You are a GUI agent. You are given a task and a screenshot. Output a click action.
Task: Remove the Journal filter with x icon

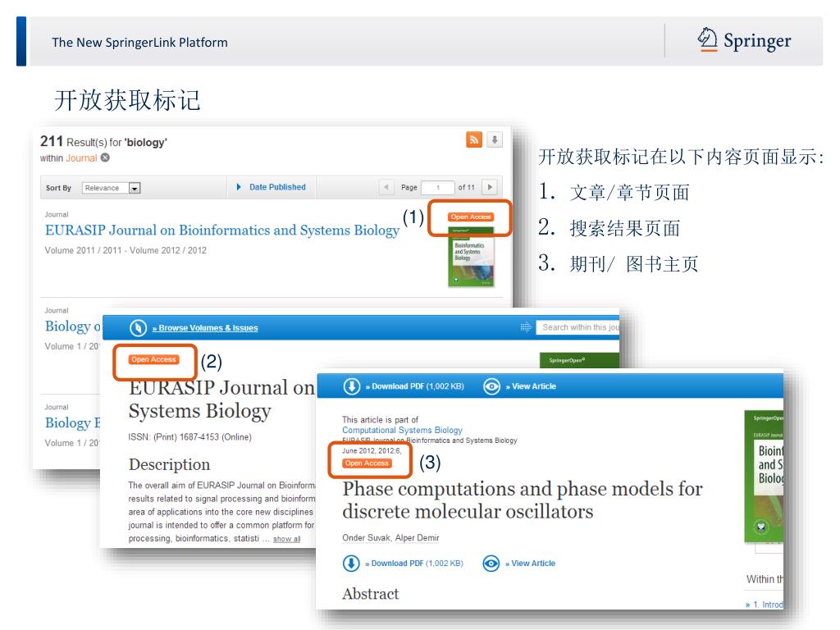(105, 157)
